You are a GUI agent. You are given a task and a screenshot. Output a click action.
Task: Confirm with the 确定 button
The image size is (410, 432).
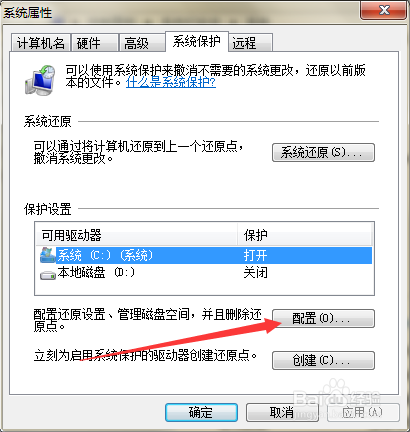[x=201, y=413]
